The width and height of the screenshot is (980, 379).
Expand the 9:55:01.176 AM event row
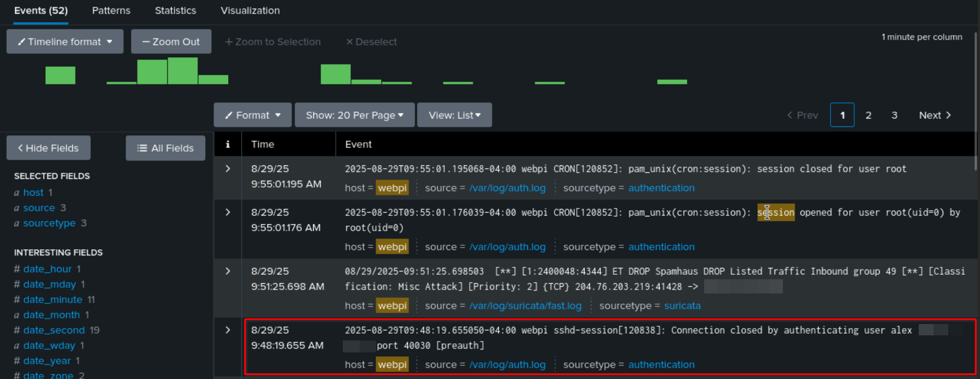tap(228, 212)
